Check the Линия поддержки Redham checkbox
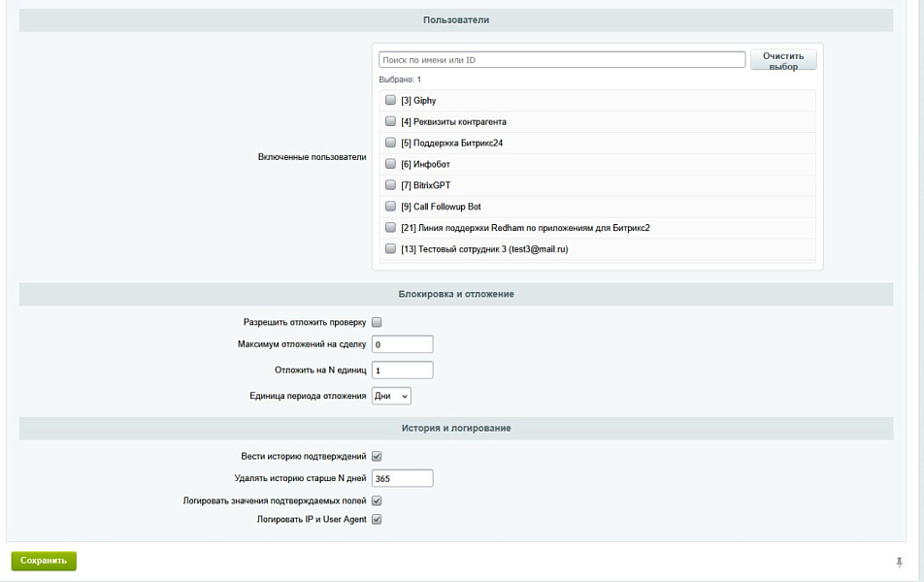924x582 pixels. tap(390, 227)
